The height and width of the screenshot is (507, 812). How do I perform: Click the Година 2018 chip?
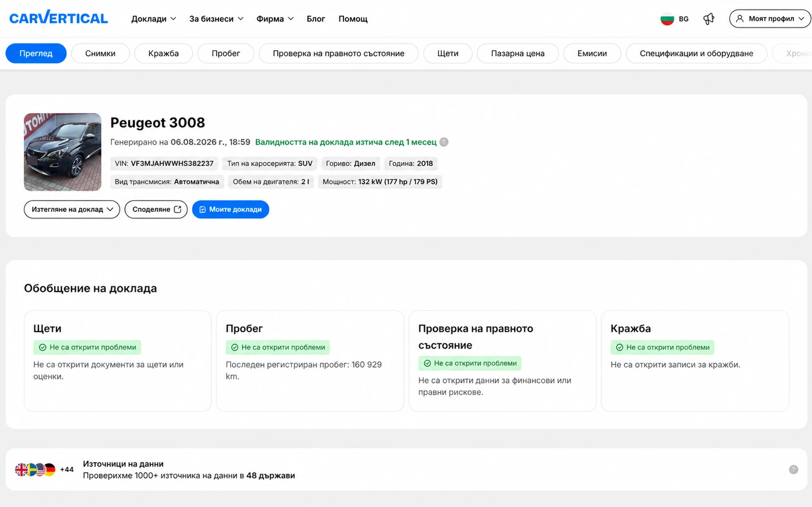pos(411,164)
